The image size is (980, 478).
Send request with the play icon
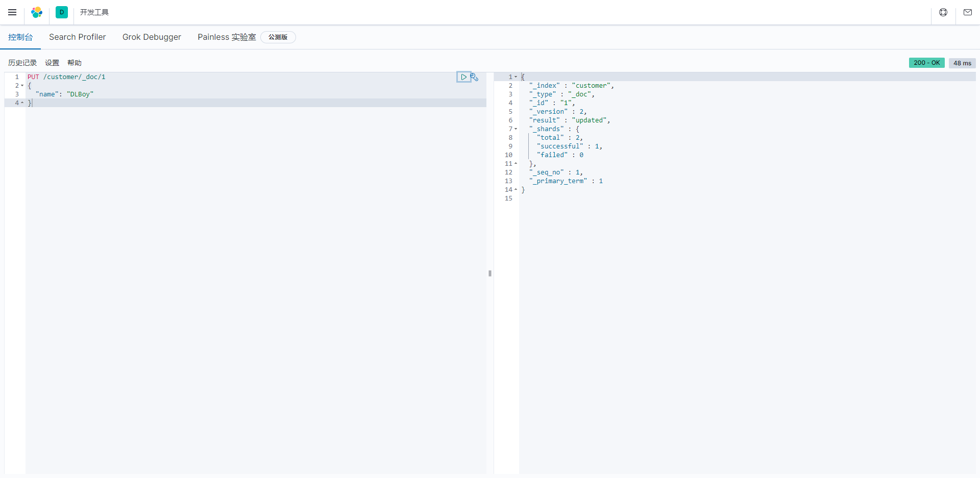point(463,77)
